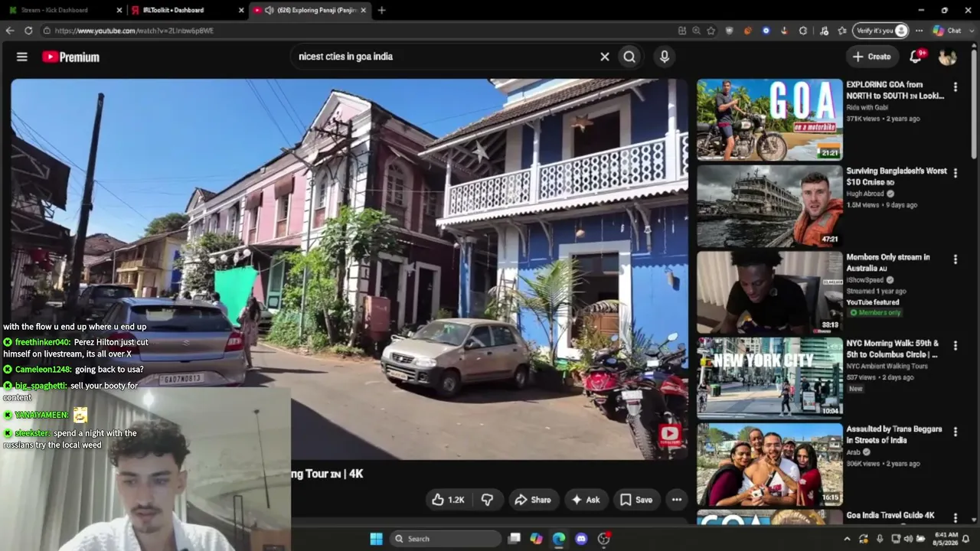Open Task View on taskbar
Image resolution: width=980 pixels, height=551 pixels.
coord(514,539)
